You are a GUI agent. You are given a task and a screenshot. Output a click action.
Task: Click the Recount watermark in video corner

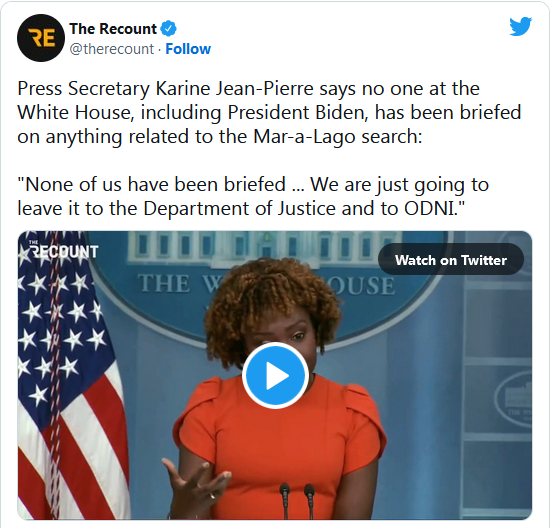63,251
